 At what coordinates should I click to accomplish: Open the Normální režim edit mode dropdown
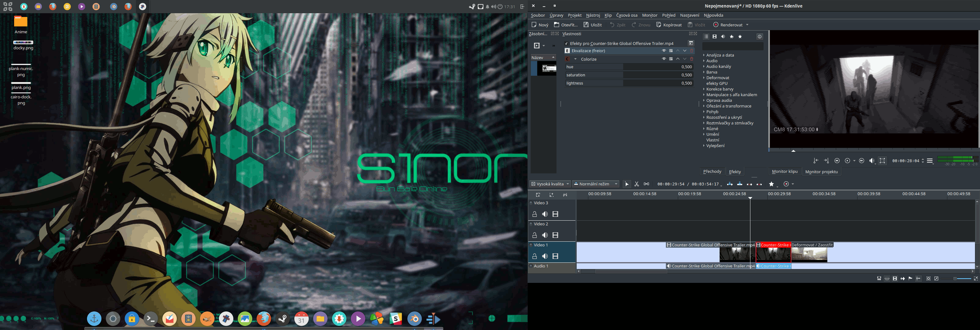(x=596, y=184)
